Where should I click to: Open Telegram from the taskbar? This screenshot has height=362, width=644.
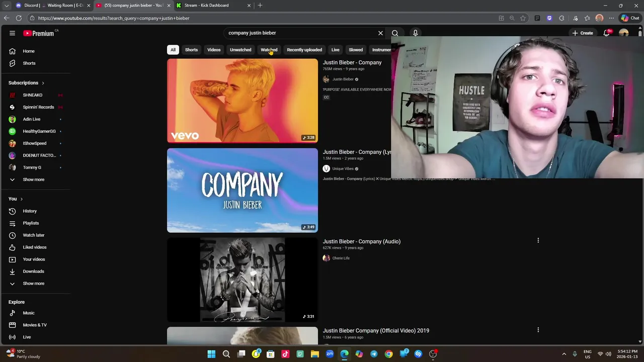click(x=374, y=354)
